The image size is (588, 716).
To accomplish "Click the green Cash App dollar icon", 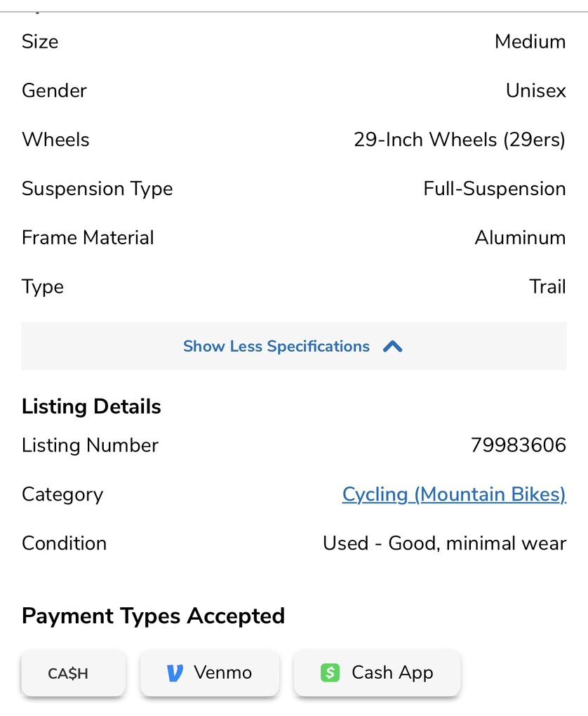I will pyautogui.click(x=330, y=673).
